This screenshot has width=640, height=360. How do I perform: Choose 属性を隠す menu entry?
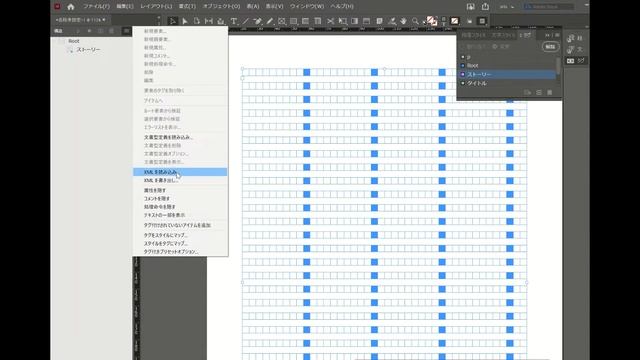tap(180, 190)
